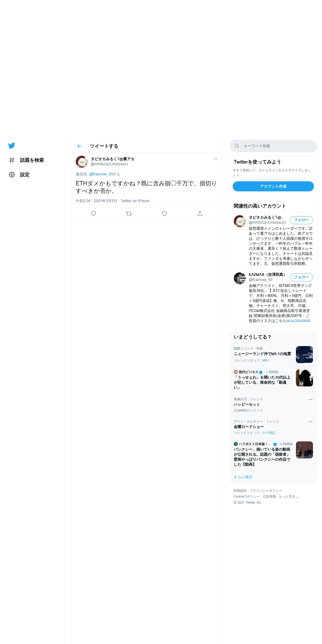Open more options for ハッピーセット trend

coord(310,399)
